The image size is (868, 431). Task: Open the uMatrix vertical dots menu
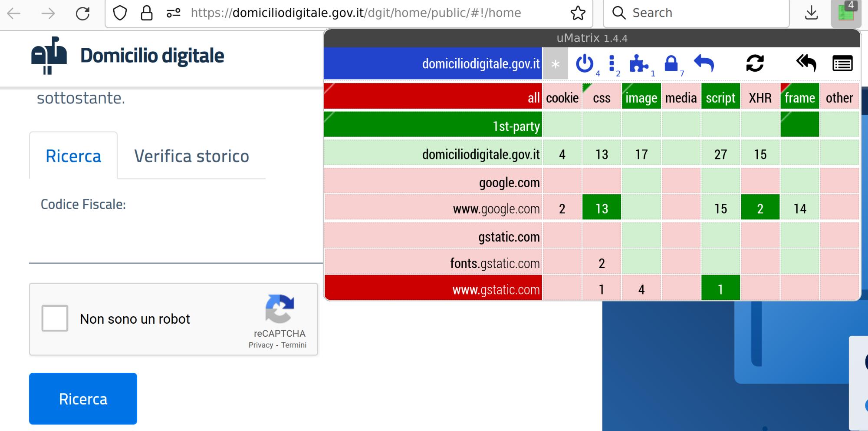pyautogui.click(x=612, y=63)
